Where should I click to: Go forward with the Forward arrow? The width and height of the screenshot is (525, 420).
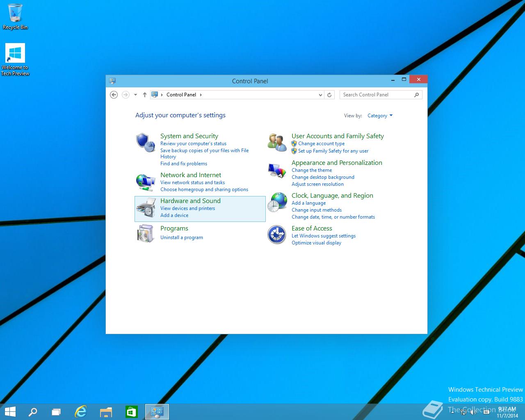[x=126, y=95]
